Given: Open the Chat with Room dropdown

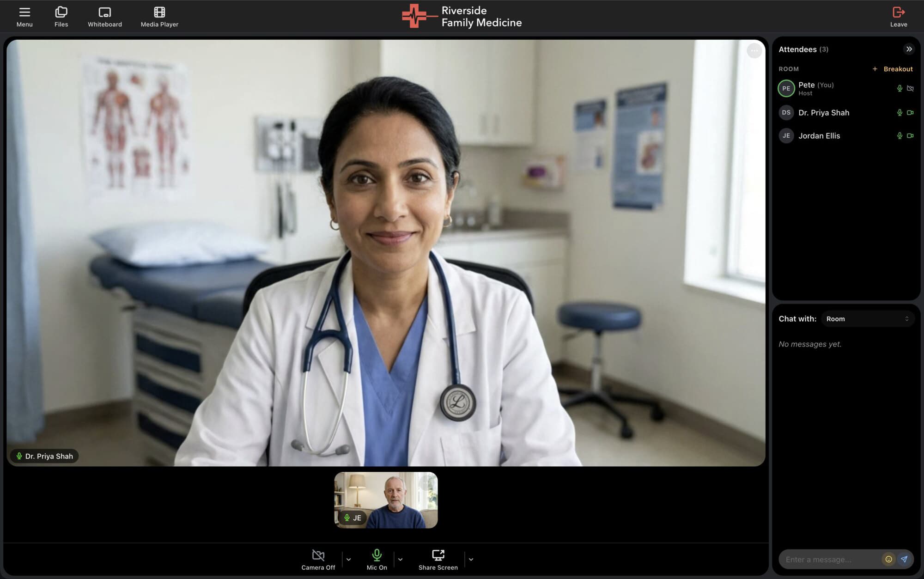Looking at the screenshot, I should click(x=868, y=319).
